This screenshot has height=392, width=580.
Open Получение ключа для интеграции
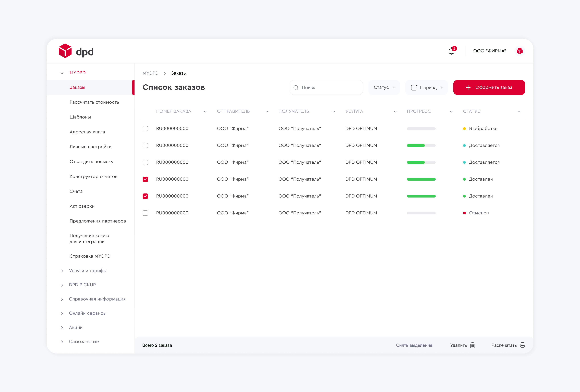(x=89, y=239)
